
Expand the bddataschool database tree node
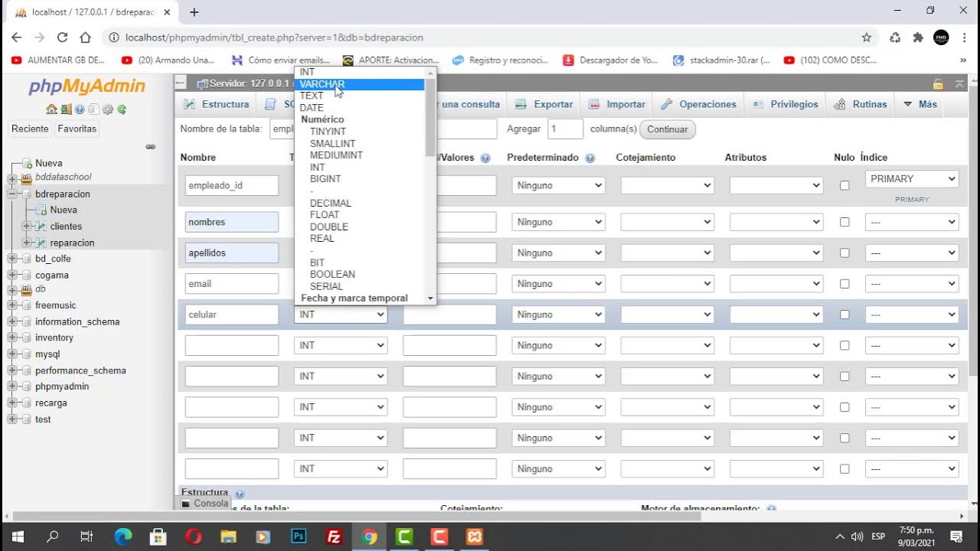(12, 178)
